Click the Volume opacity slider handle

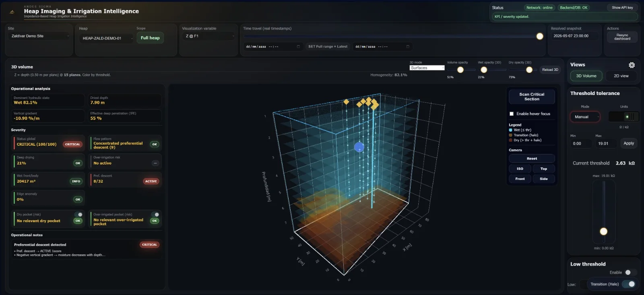point(460,70)
